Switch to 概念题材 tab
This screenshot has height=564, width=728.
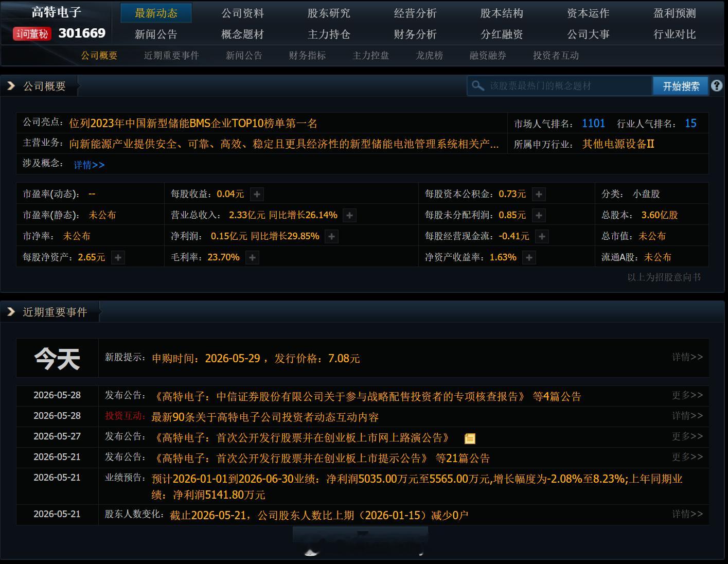pyautogui.click(x=242, y=34)
